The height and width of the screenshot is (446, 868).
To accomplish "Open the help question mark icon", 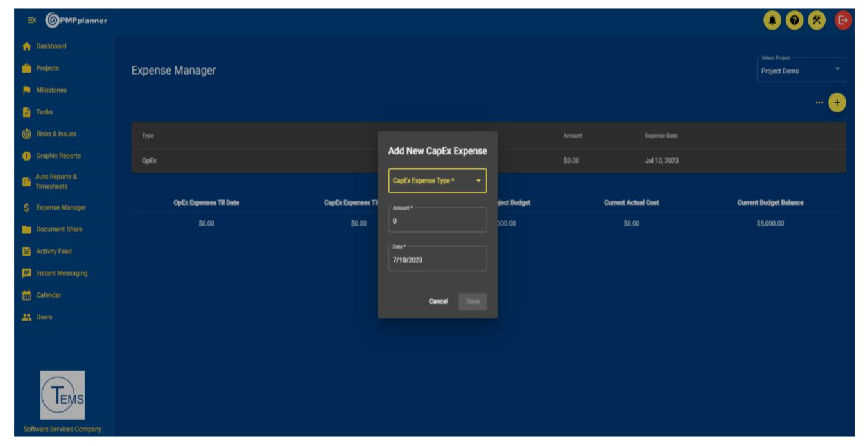I will [x=794, y=21].
